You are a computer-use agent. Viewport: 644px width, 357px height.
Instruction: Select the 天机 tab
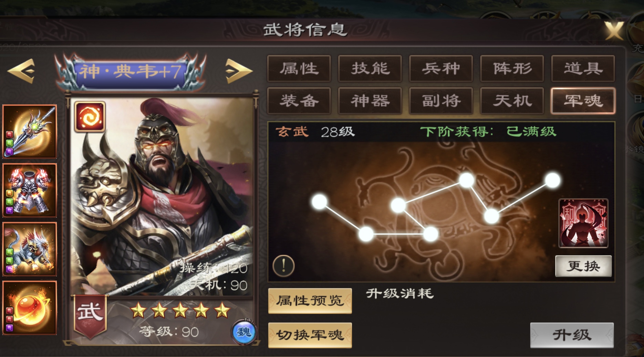click(x=512, y=101)
